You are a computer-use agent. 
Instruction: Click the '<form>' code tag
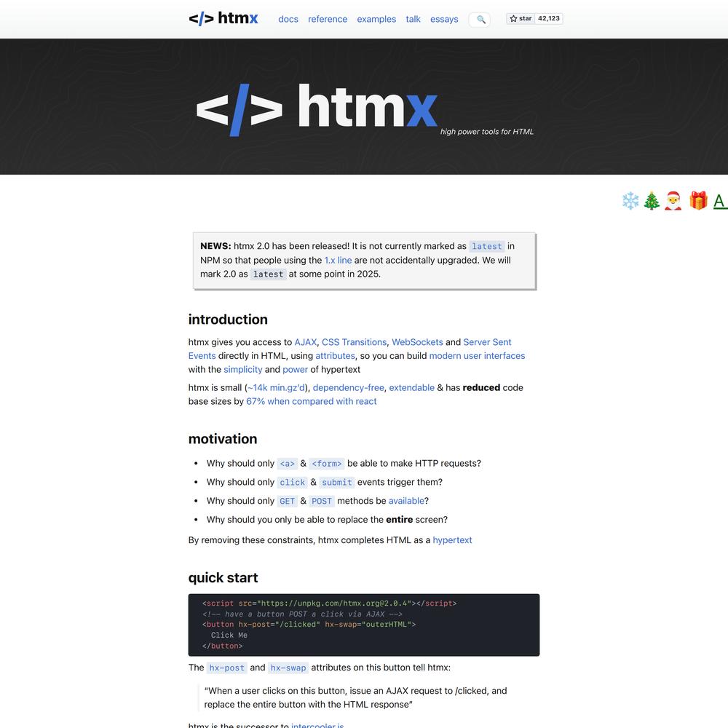(x=326, y=464)
